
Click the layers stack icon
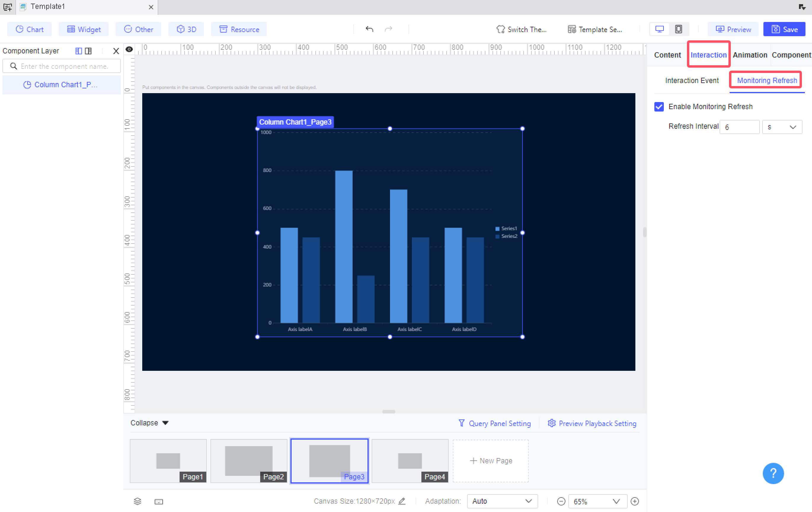point(138,501)
